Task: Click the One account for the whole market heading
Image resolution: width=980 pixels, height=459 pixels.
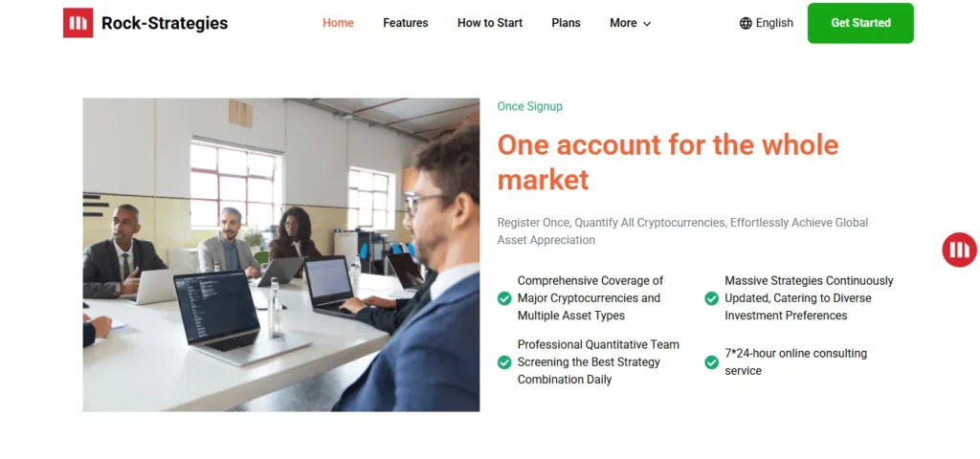Action: pos(667,163)
